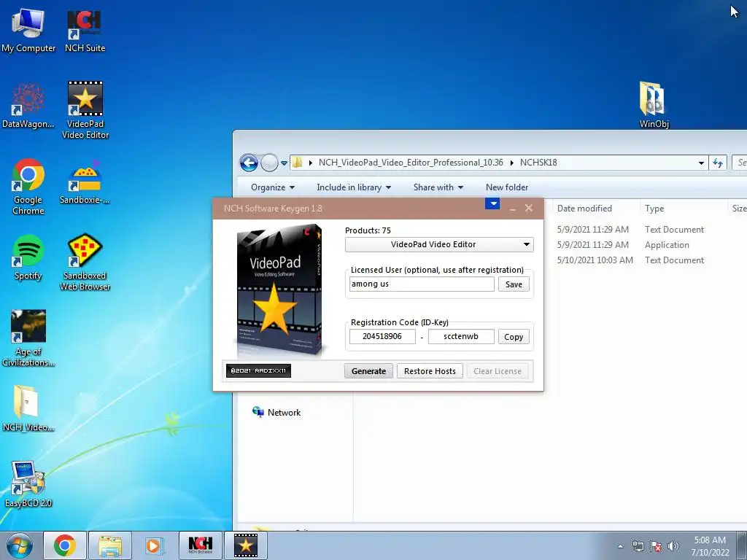The height and width of the screenshot is (560, 747).
Task: Select Age of Civilizations desktop icon
Action: 28,338
